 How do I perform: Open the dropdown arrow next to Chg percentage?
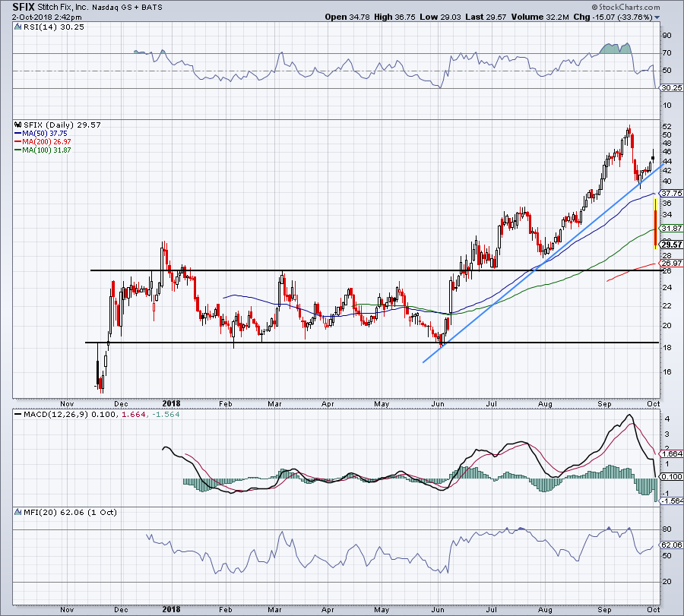[657, 17]
